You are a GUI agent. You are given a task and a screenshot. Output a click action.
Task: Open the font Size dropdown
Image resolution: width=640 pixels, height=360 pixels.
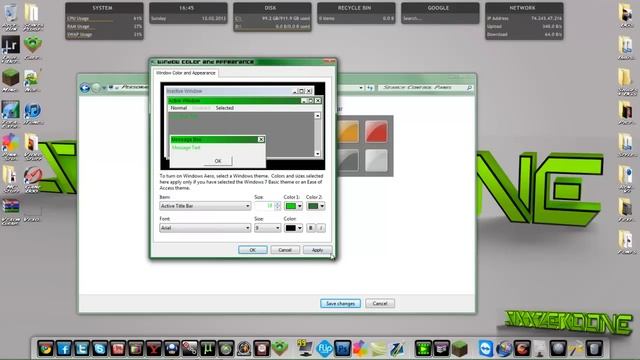pyautogui.click(x=267, y=228)
